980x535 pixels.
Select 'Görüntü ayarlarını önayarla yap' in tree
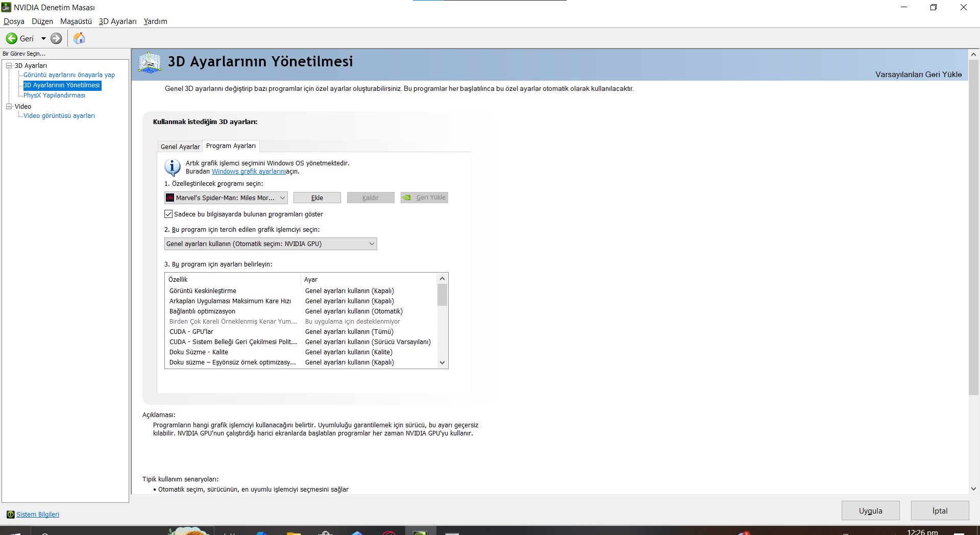(69, 75)
